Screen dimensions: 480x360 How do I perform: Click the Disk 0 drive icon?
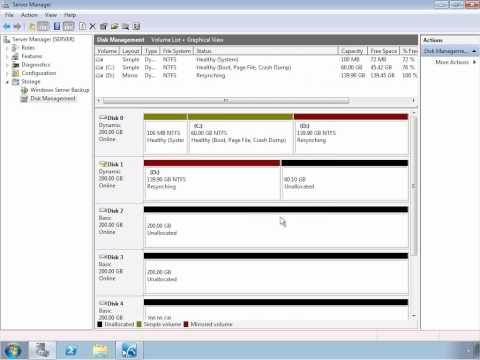pyautogui.click(x=103, y=117)
